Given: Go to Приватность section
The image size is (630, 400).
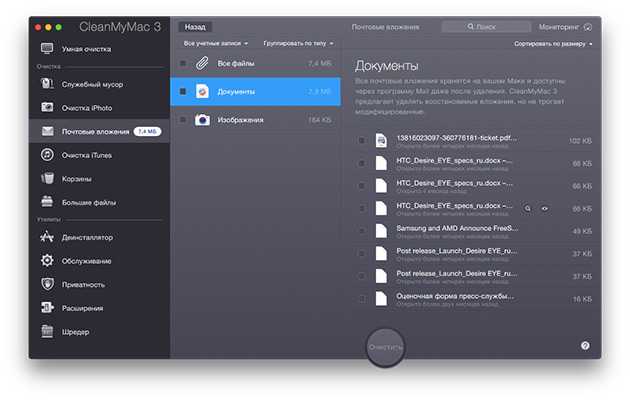Looking at the screenshot, I should [99, 284].
